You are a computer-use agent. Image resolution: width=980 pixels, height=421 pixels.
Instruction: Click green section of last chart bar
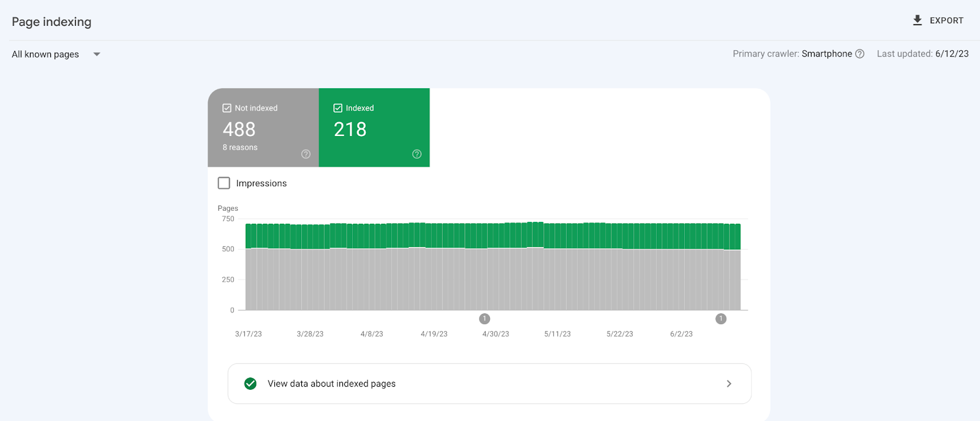point(737,237)
